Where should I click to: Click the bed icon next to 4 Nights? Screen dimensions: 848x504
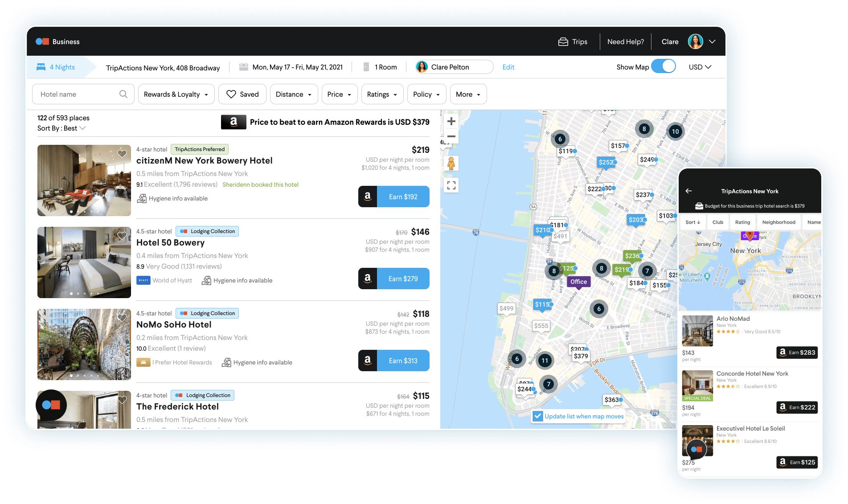point(41,67)
